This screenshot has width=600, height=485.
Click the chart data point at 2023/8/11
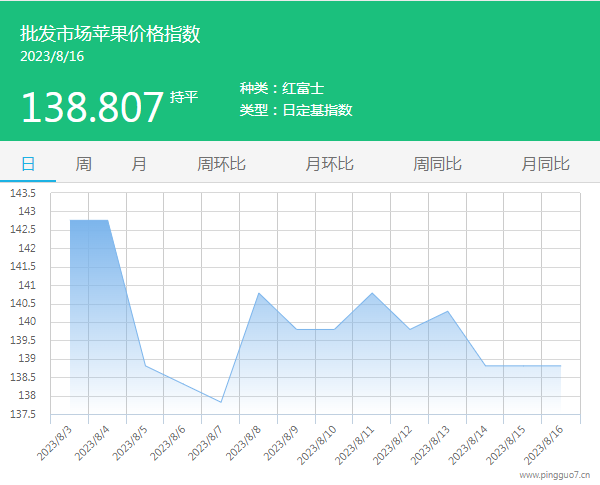[372, 293]
